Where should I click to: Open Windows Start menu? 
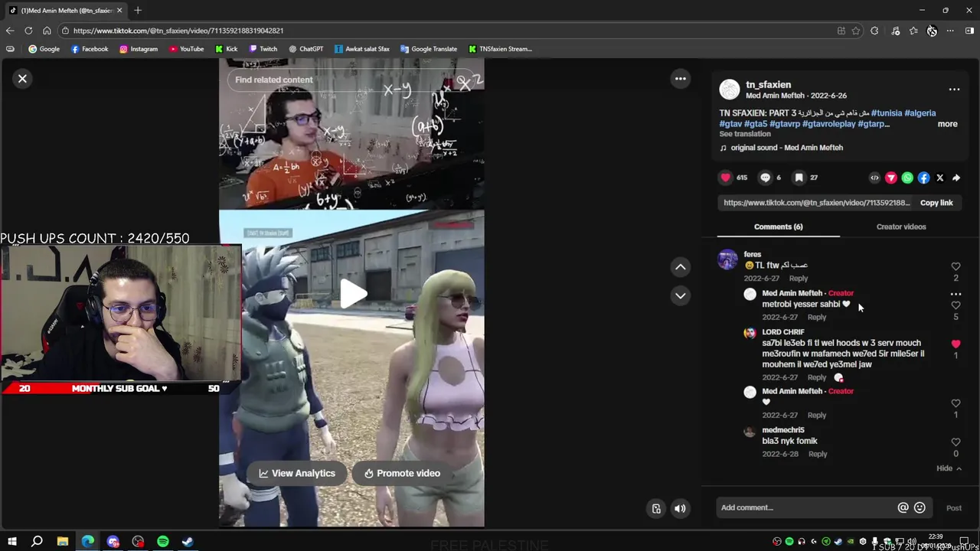coord(11,542)
